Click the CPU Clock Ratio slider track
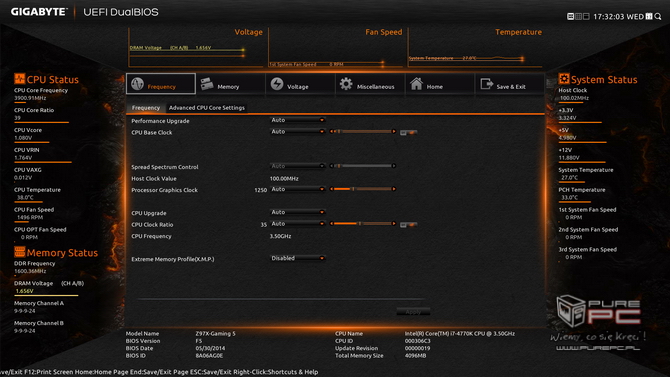 [362, 224]
